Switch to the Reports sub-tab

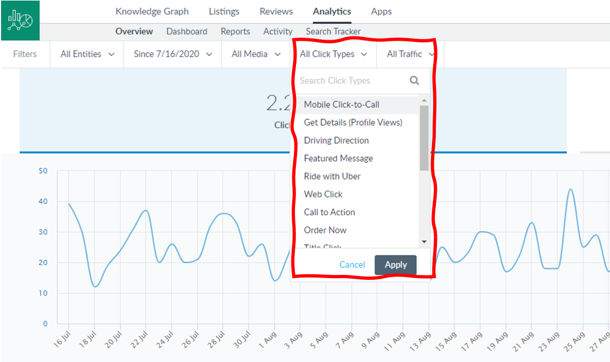click(x=235, y=31)
